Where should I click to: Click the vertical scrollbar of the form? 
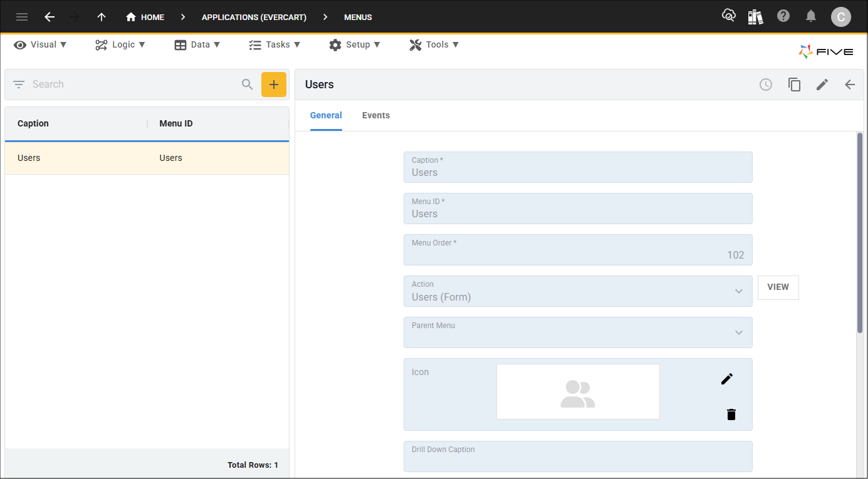point(859,232)
